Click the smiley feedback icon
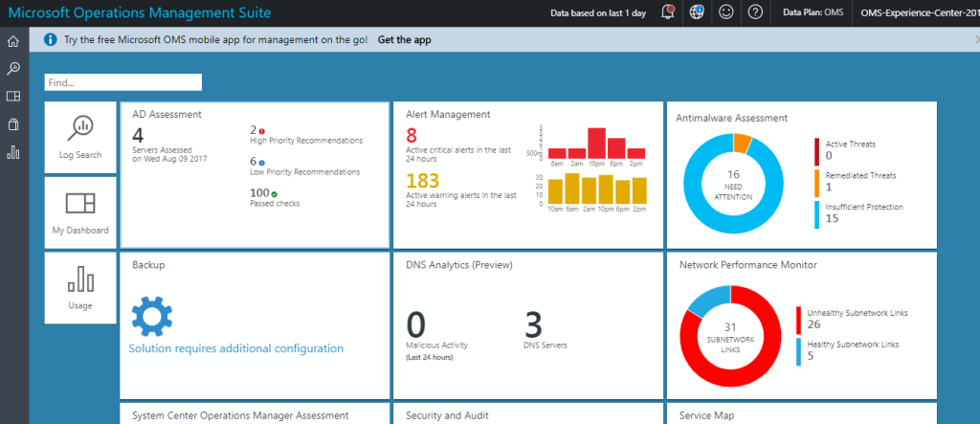The height and width of the screenshot is (424, 980). tap(725, 12)
